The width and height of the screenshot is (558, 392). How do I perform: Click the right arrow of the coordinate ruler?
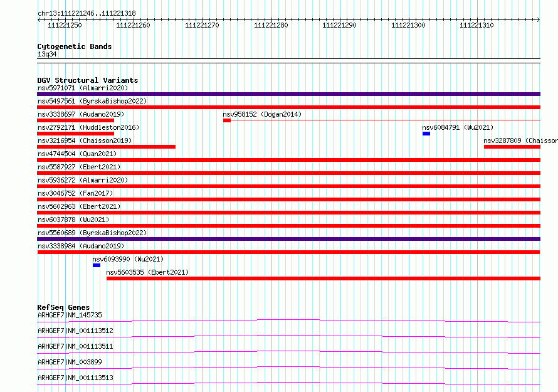coord(538,20)
